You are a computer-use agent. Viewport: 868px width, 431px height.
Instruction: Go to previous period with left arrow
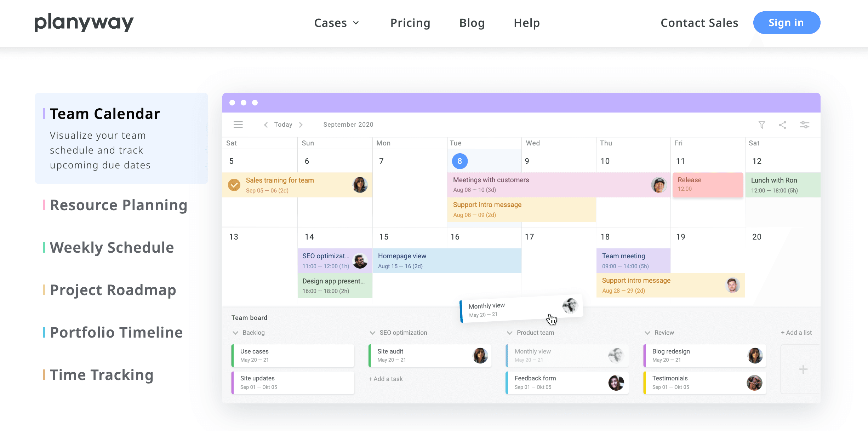pos(266,125)
